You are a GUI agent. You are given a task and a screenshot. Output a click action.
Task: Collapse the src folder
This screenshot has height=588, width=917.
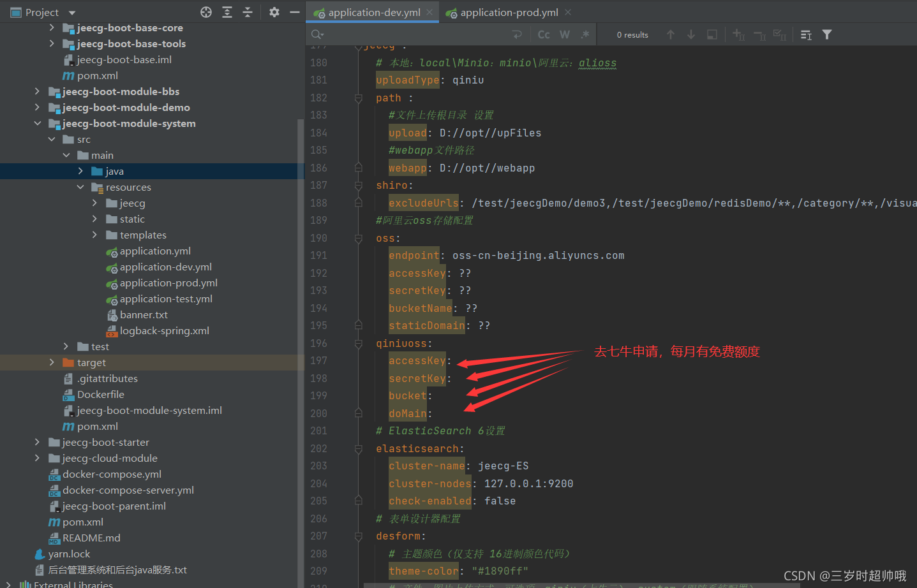tap(52, 139)
